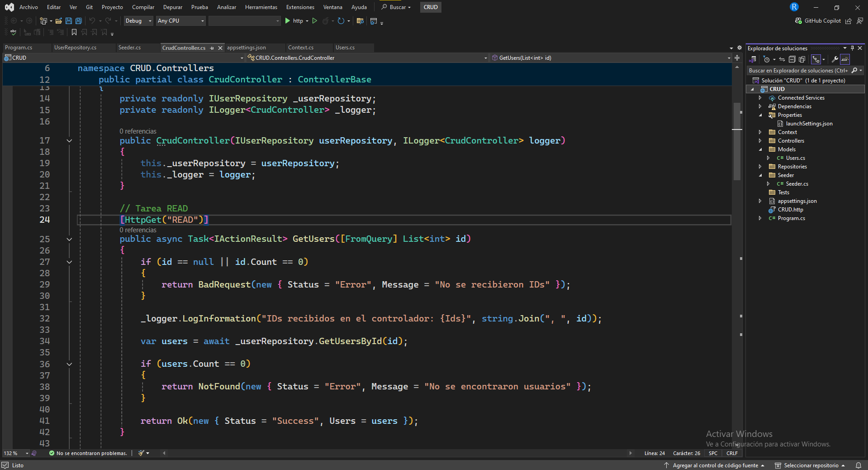Click the Solution Explorer search field
The image size is (868, 470).
[799, 71]
